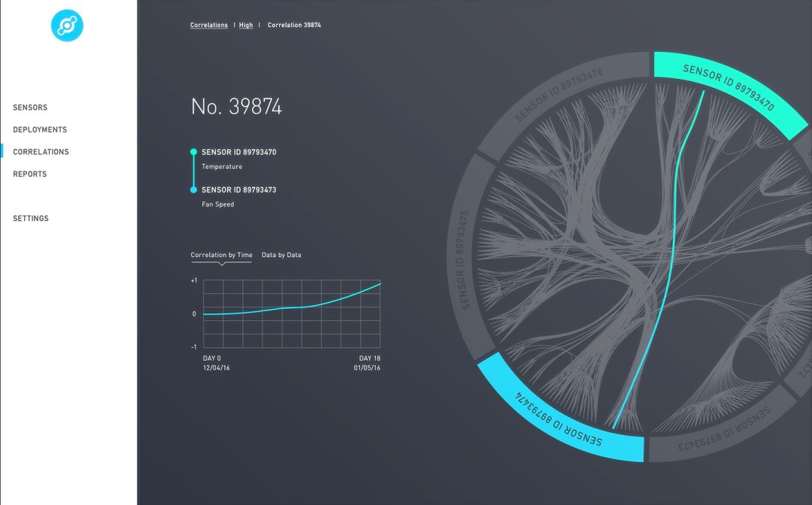Open Reports from the sidebar
Viewport: 812px width, 505px height.
[x=30, y=174]
